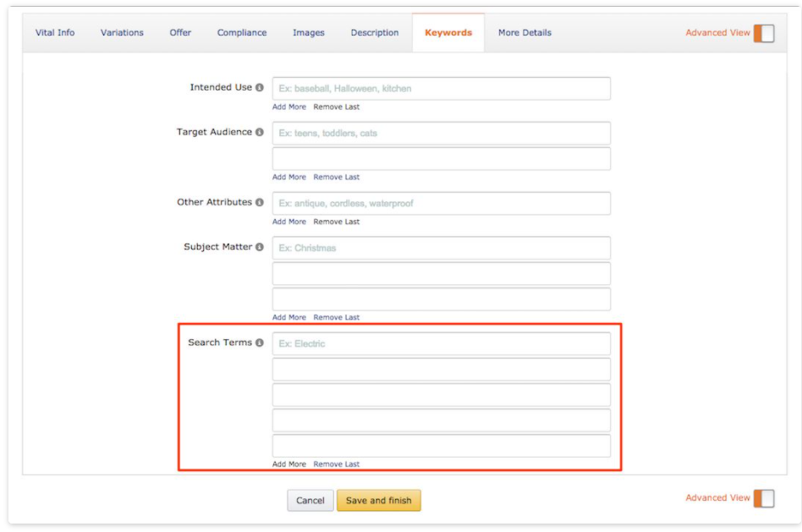The image size is (802, 532).
Task: Focus the first Target Audience field
Action: (x=442, y=133)
